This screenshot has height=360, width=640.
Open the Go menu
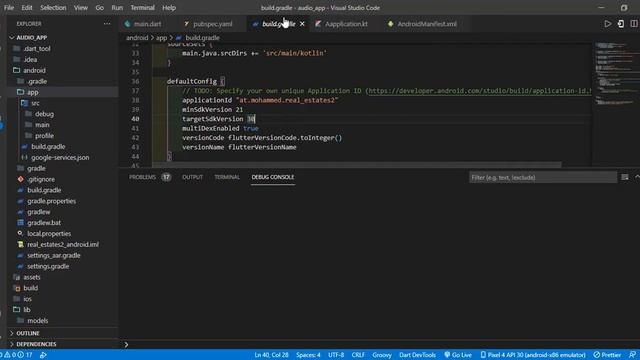point(100,8)
